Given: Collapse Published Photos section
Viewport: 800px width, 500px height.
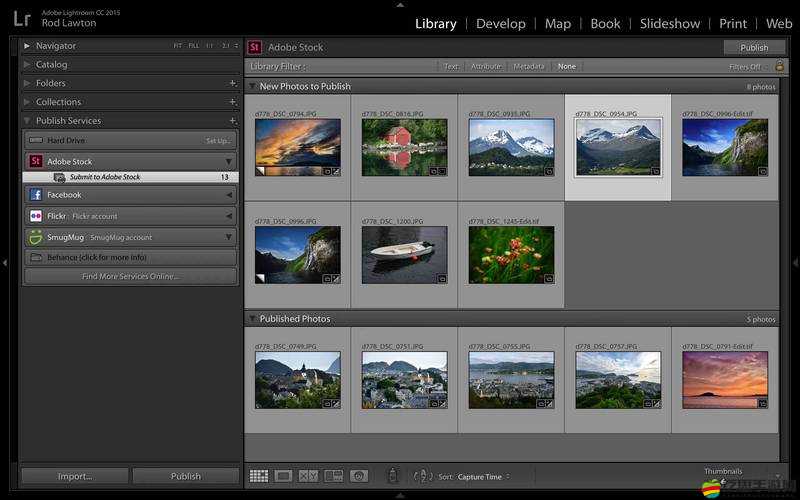Looking at the screenshot, I should point(252,318).
